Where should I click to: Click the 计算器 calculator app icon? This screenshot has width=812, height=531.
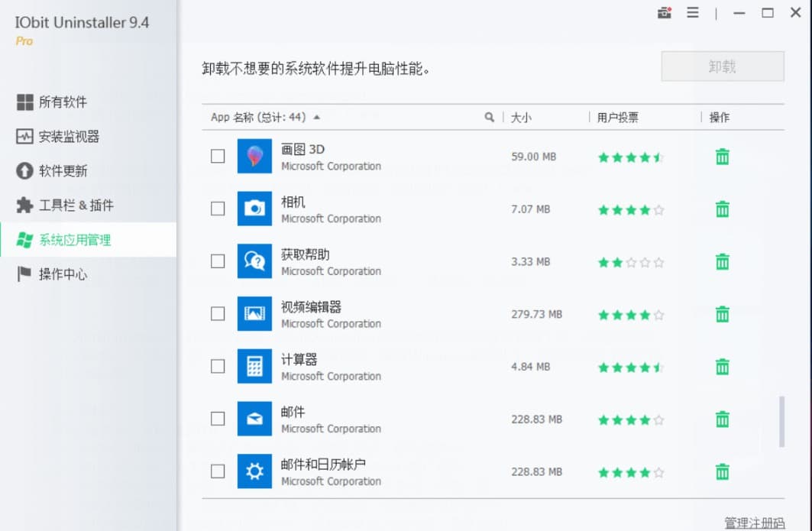[254, 366]
